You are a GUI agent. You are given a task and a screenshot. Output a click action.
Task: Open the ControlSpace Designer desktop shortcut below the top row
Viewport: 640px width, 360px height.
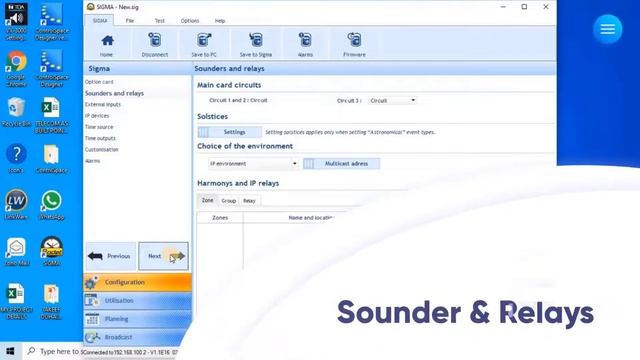[x=51, y=68]
